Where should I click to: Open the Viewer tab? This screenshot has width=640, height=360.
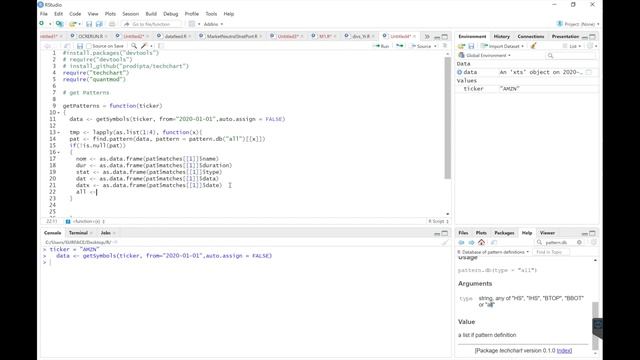tap(547, 233)
